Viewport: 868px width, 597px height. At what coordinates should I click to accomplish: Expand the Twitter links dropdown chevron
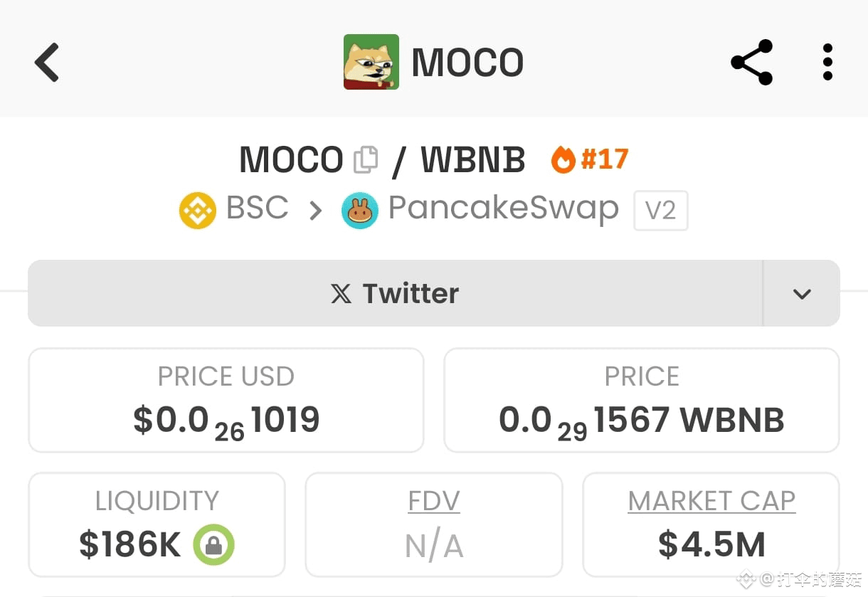pyautogui.click(x=802, y=293)
